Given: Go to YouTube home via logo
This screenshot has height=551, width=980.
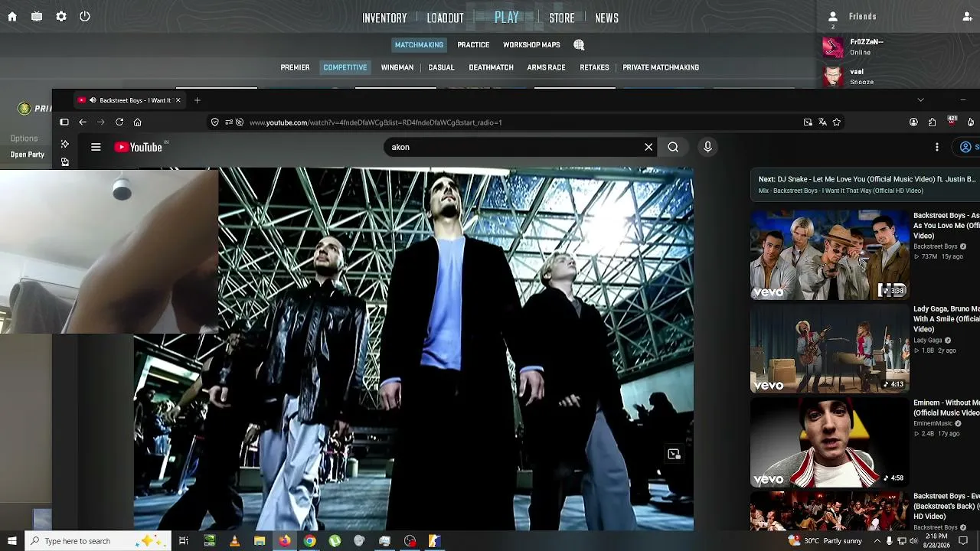Looking at the screenshot, I should pos(139,147).
